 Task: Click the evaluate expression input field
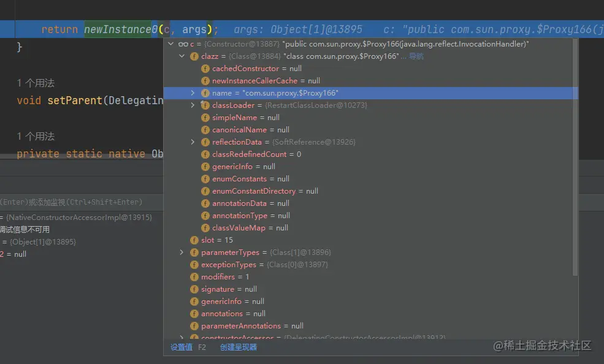82,202
